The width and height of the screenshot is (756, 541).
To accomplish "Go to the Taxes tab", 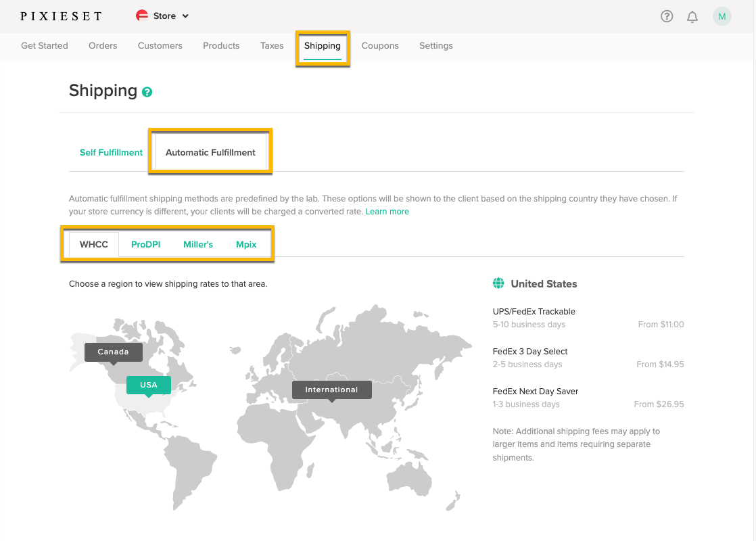I will (272, 46).
